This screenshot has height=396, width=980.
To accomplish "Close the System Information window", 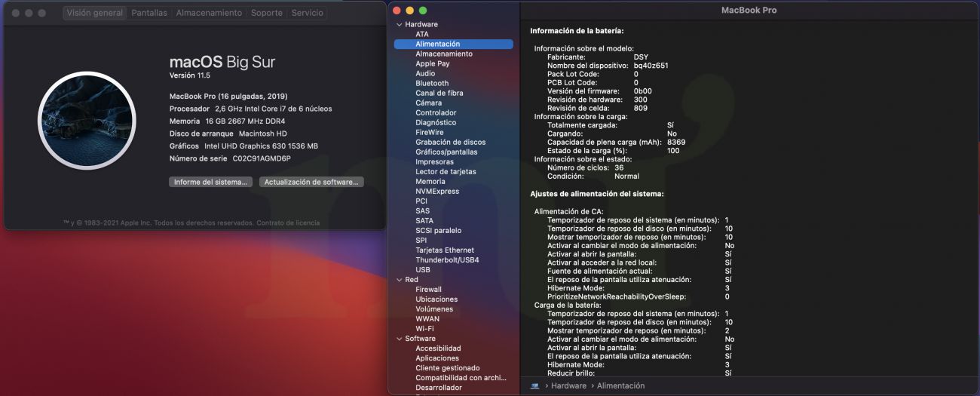I will point(397,11).
